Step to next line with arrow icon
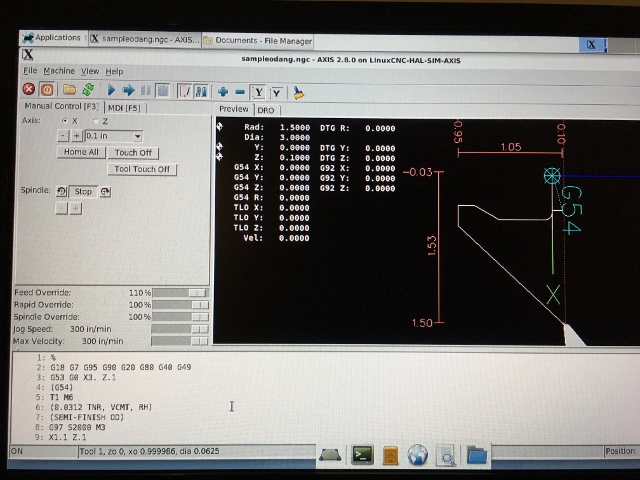The image size is (640, 480). click(129, 90)
